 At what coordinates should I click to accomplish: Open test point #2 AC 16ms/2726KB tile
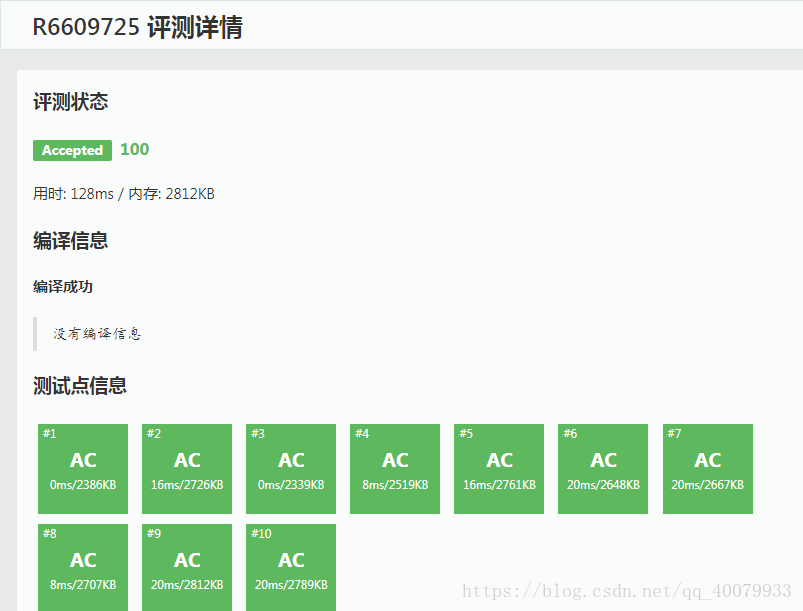pyautogui.click(x=187, y=469)
